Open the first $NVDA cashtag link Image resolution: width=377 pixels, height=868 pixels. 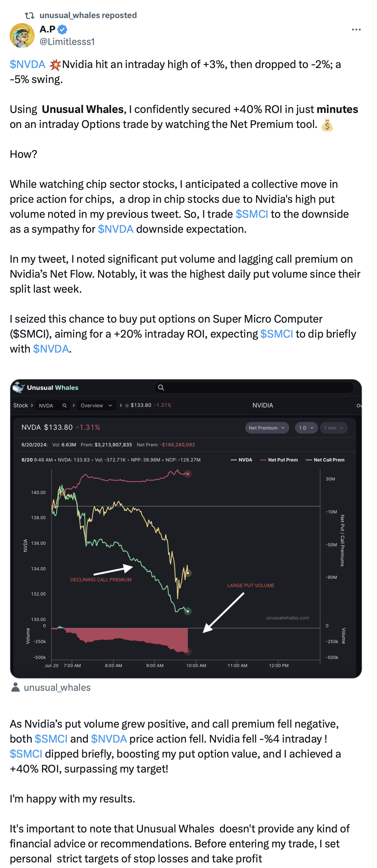pyautogui.click(x=27, y=64)
